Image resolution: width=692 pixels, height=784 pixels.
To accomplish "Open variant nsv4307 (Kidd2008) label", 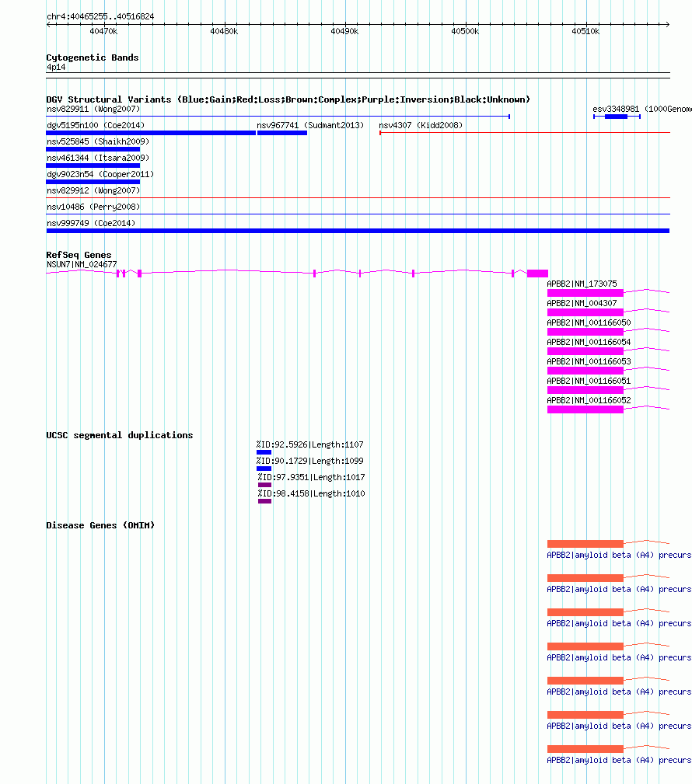I will pos(421,125).
